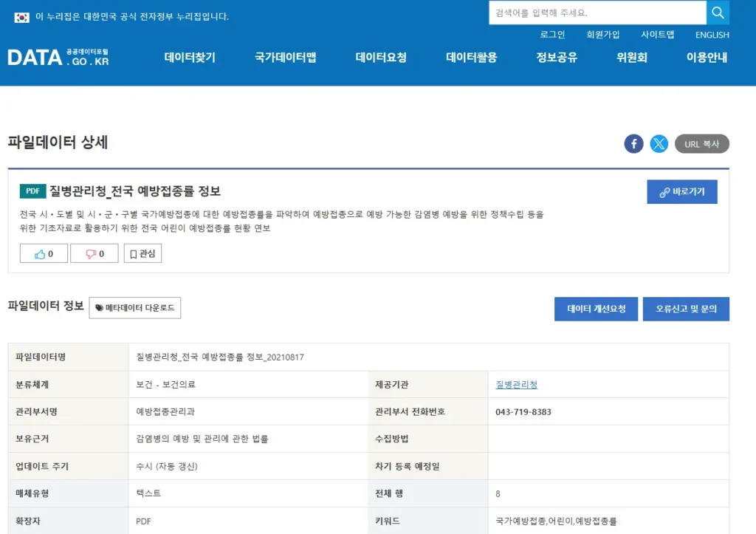756x534 pixels.
Task: Switch to ENGLISH site
Action: tap(712, 35)
